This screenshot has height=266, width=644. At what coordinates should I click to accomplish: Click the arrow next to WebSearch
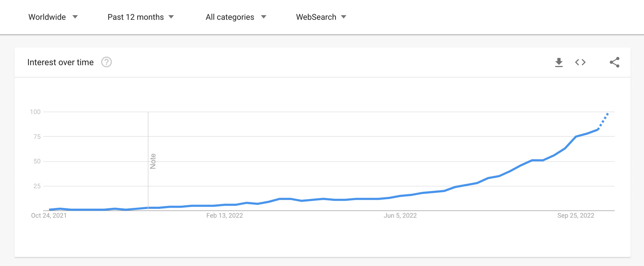[344, 17]
